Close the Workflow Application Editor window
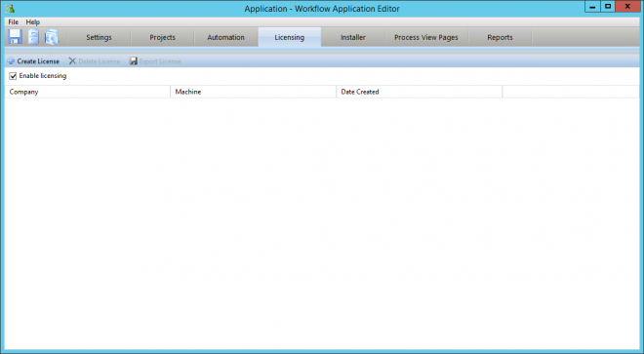 (627, 7)
